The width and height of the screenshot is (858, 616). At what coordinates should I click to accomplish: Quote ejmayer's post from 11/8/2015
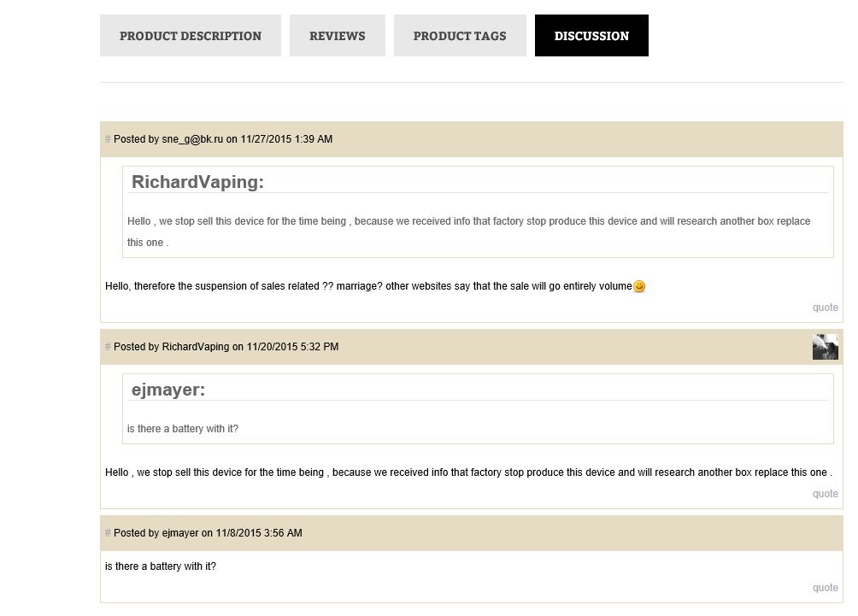pyautogui.click(x=825, y=588)
